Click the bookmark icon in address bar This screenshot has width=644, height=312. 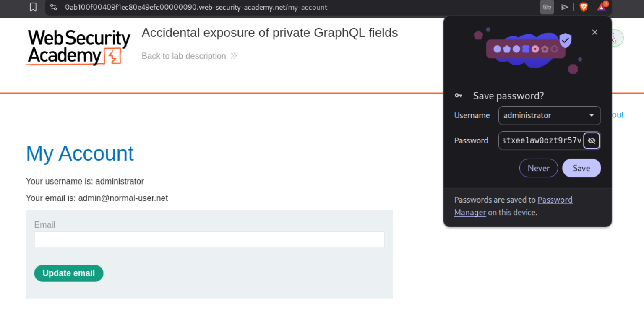[33, 7]
